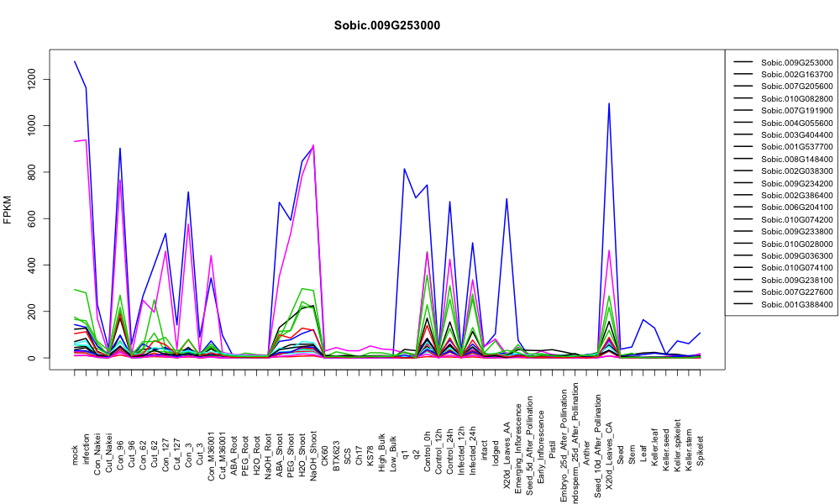
Task: Click legend line beside Sobic.004G055600
Action: click(x=743, y=123)
